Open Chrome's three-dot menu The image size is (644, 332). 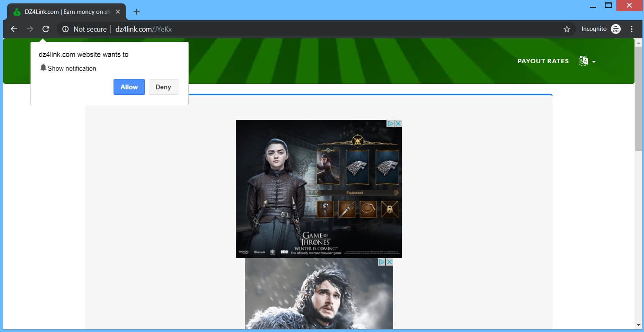point(632,29)
